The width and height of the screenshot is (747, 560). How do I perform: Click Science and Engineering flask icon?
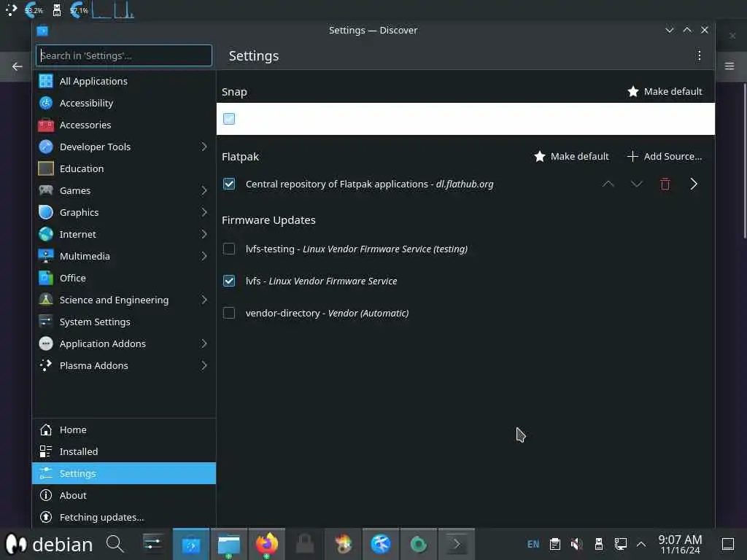coord(46,300)
